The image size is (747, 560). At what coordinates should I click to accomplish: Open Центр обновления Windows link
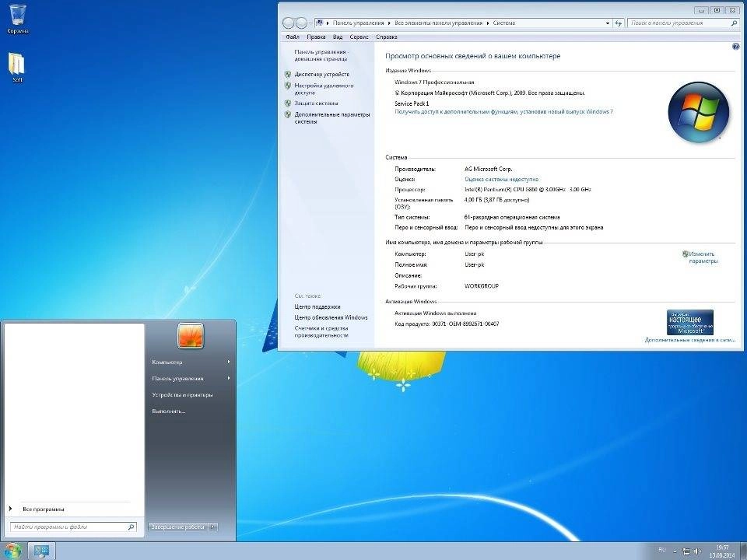331,317
